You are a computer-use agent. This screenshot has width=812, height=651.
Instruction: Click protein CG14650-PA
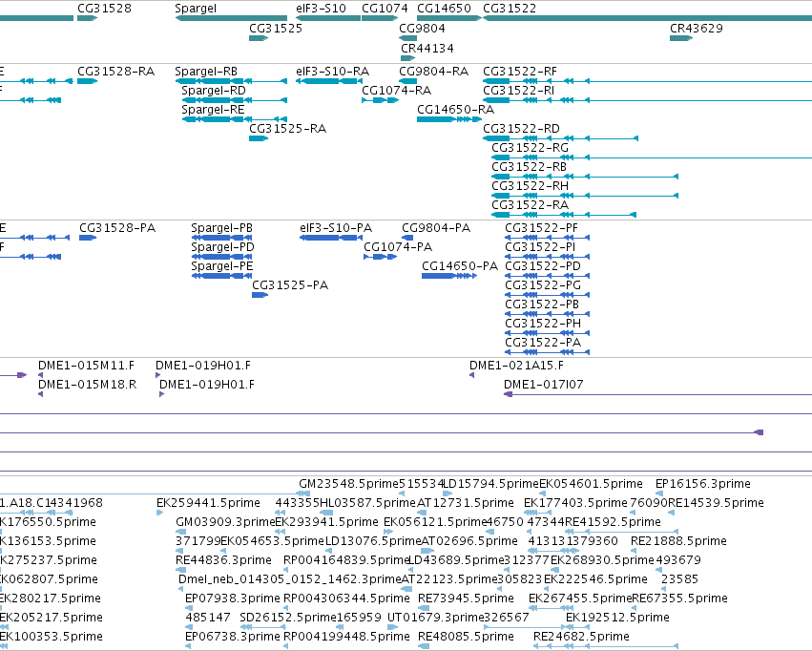point(449,276)
